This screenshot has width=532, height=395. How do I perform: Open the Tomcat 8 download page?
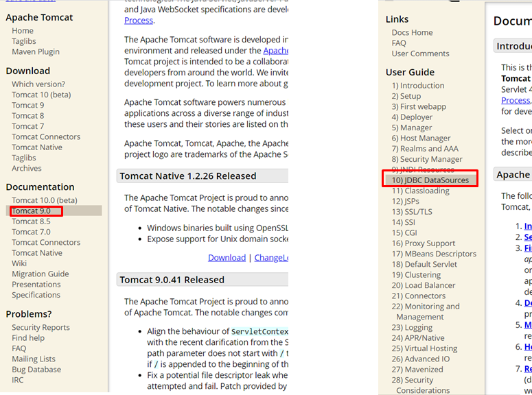(x=28, y=116)
